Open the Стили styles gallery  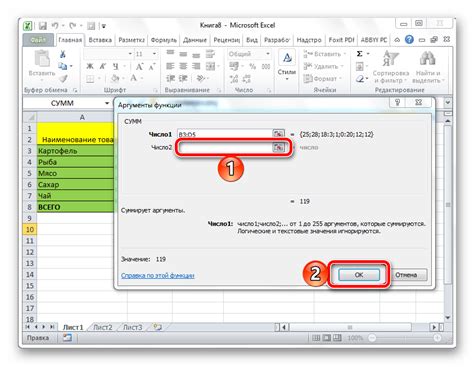(x=287, y=65)
